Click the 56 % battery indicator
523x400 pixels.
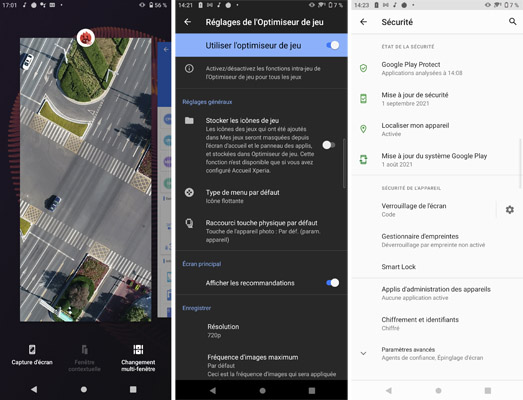click(157, 5)
